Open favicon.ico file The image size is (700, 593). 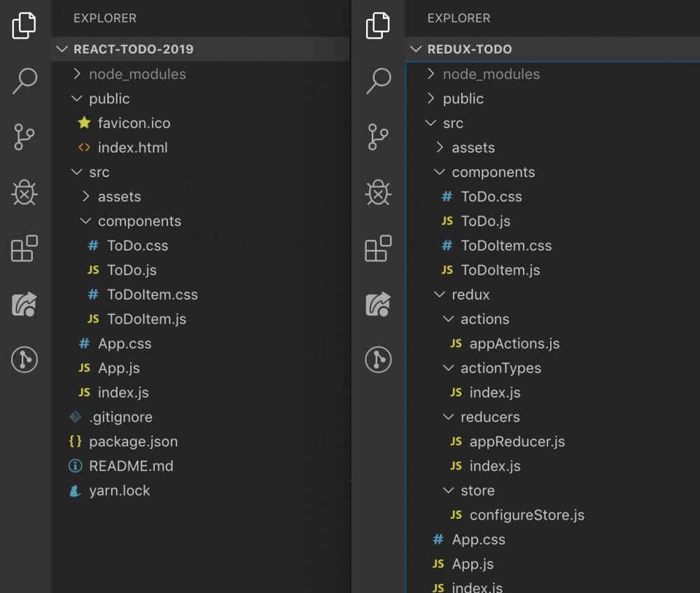click(x=134, y=123)
